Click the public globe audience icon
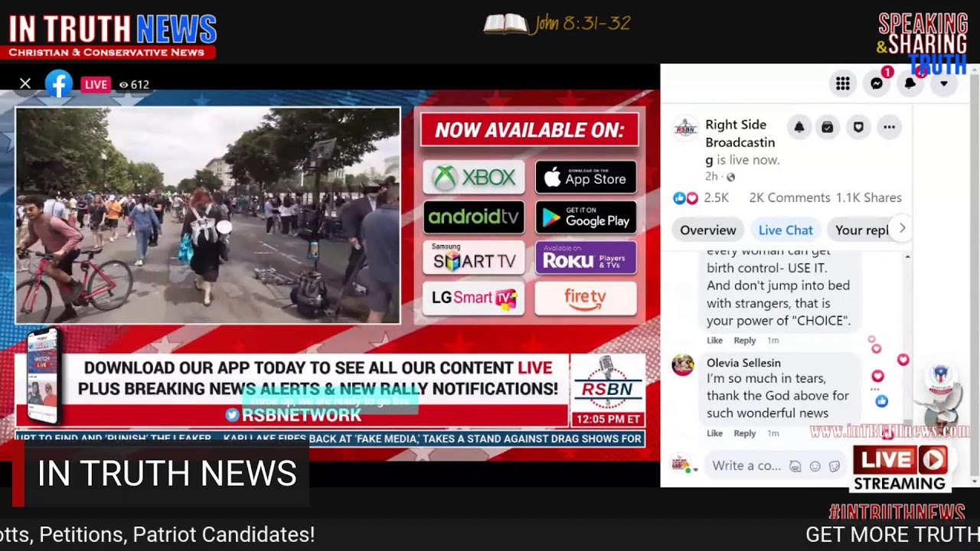980x551 pixels. point(730,177)
